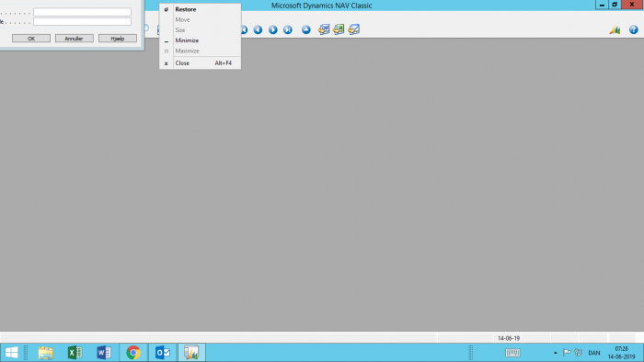644x362 pixels.
Task: Click the send to Excel toolbar icon
Action: [339, 29]
